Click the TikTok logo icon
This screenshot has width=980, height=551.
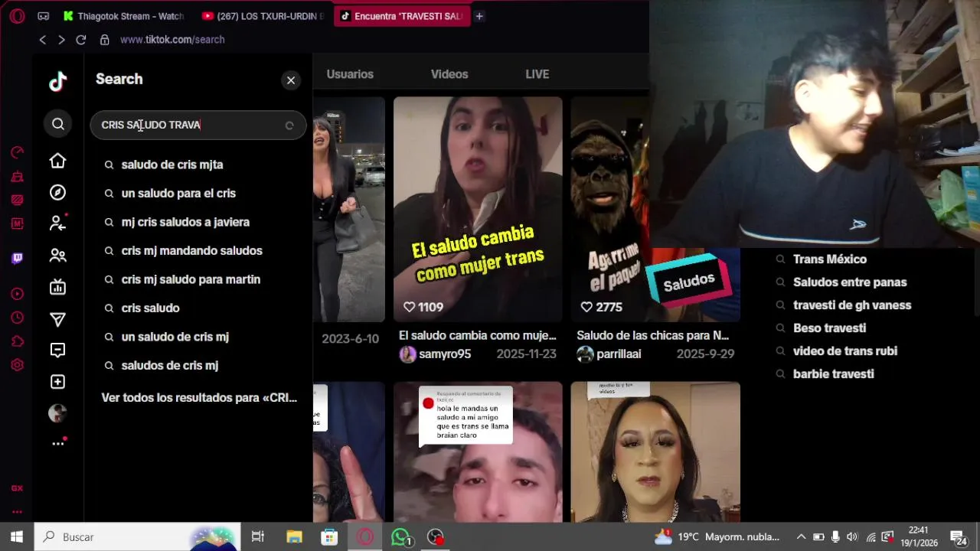coord(58,82)
